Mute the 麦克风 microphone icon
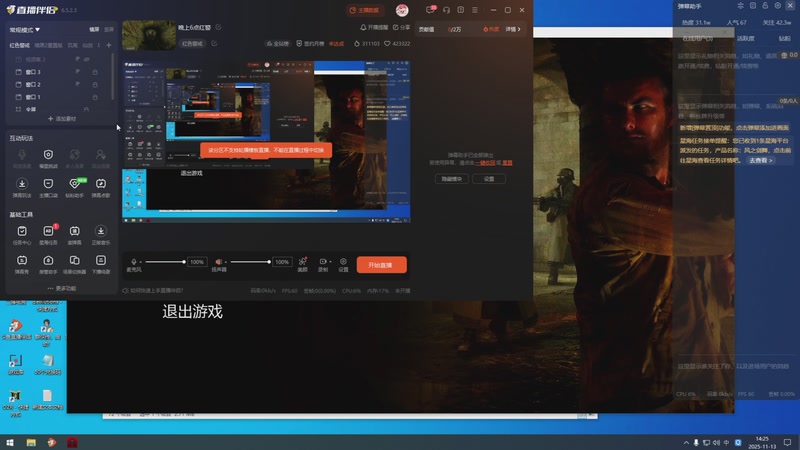The image size is (800, 450). tap(134, 262)
